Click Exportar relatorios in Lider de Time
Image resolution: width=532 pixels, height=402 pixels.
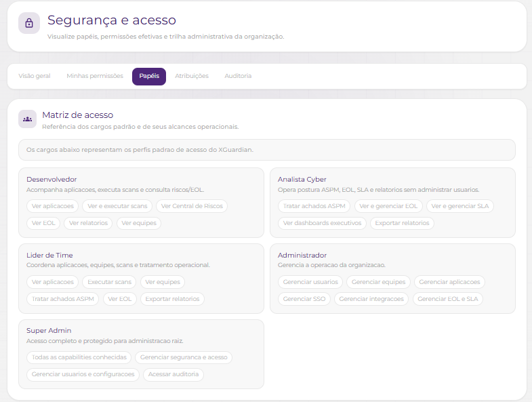pyautogui.click(x=172, y=299)
